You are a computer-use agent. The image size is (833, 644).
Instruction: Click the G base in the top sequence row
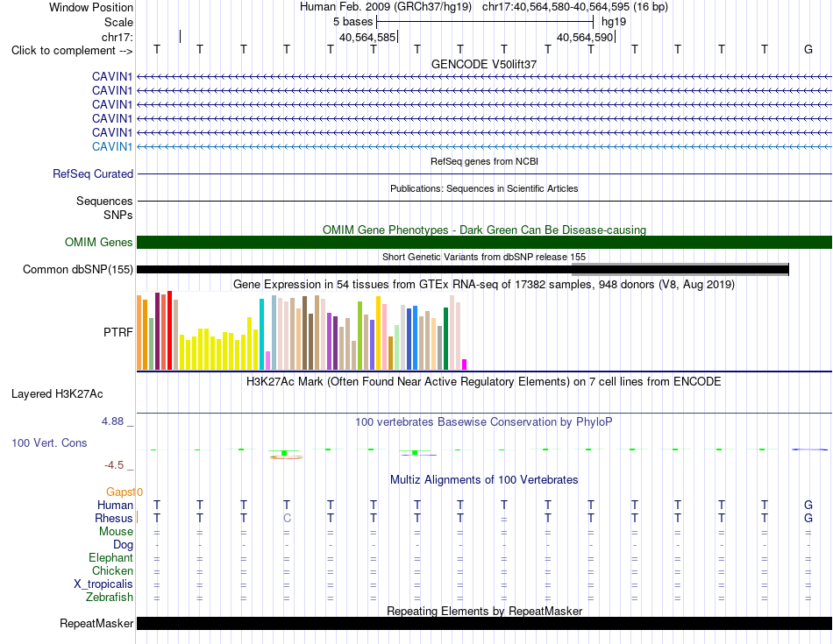pos(808,49)
